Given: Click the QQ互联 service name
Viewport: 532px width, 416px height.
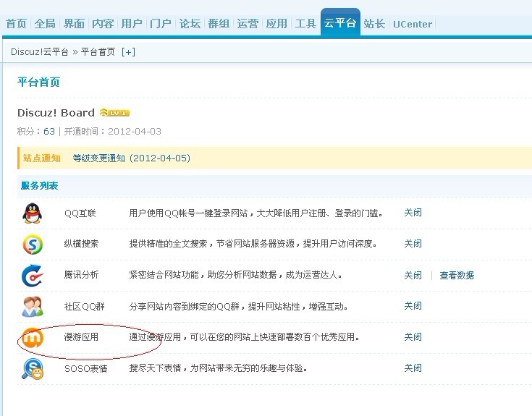Looking at the screenshot, I should pos(80,213).
